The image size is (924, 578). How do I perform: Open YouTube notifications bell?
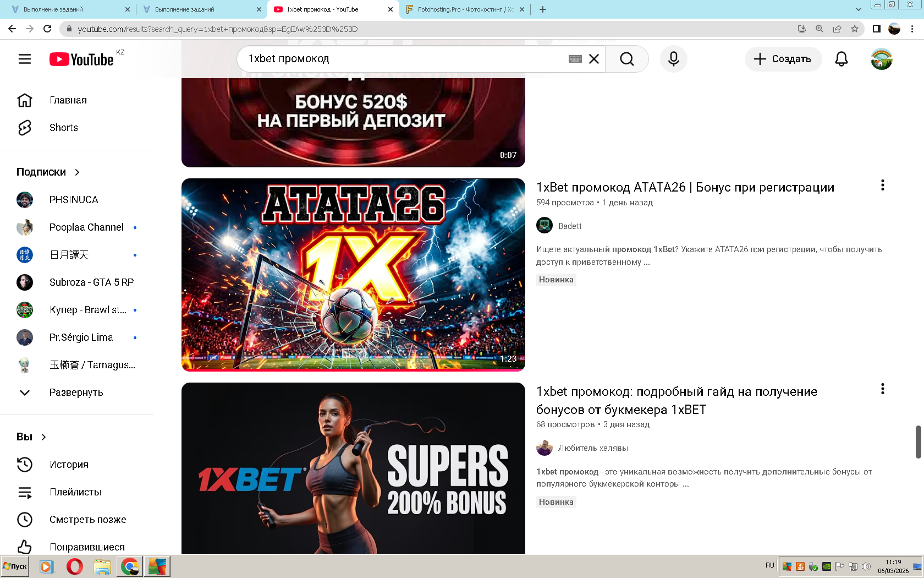pyautogui.click(x=842, y=59)
